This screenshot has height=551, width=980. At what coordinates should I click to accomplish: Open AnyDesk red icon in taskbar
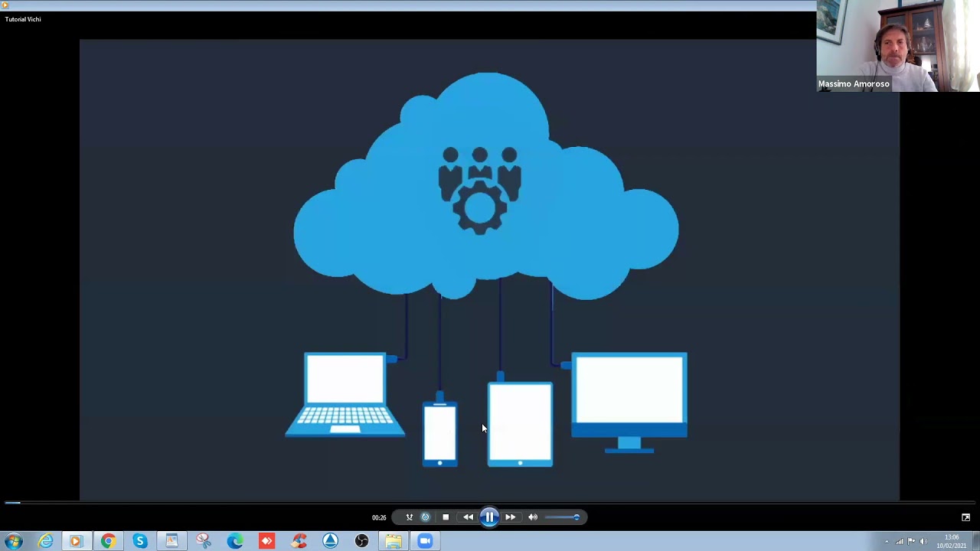tap(266, 541)
